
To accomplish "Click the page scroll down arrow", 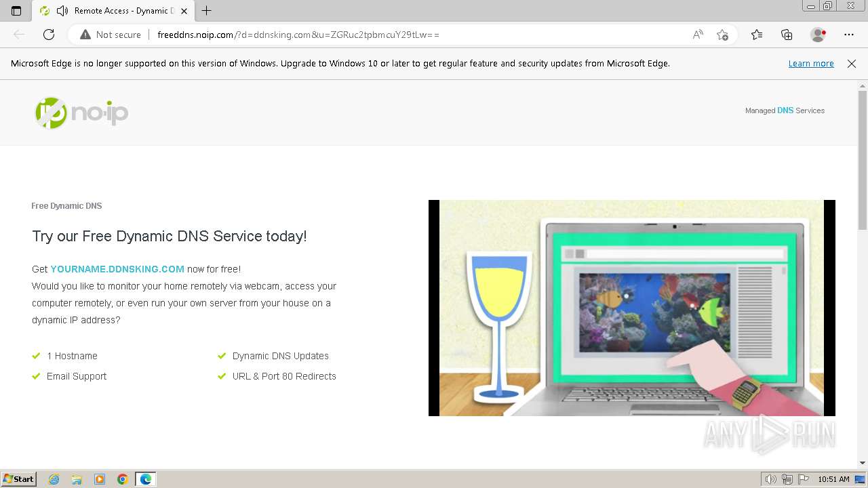I will tap(863, 463).
